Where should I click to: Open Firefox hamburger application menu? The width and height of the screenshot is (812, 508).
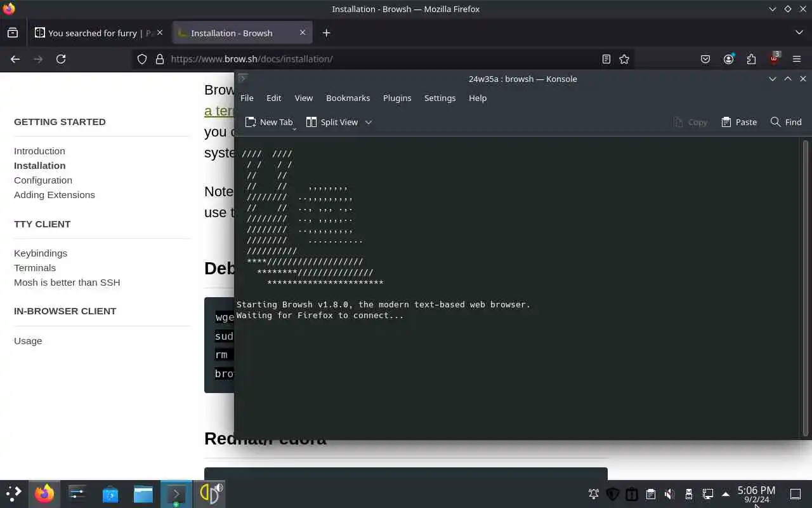click(x=797, y=59)
